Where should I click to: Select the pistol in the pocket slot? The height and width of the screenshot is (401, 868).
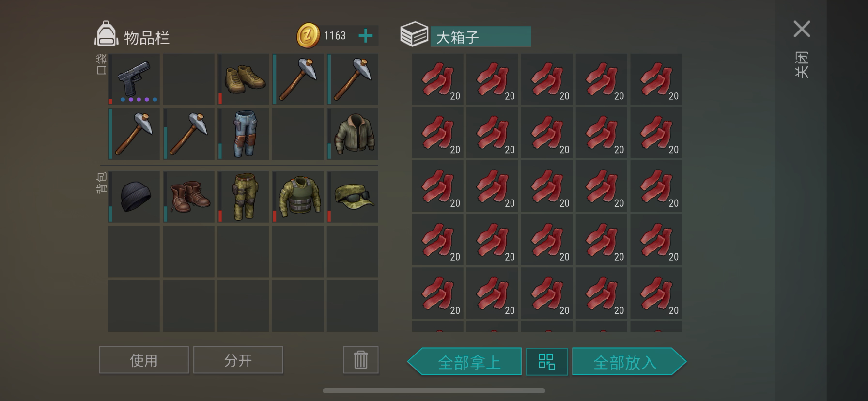coord(134,79)
